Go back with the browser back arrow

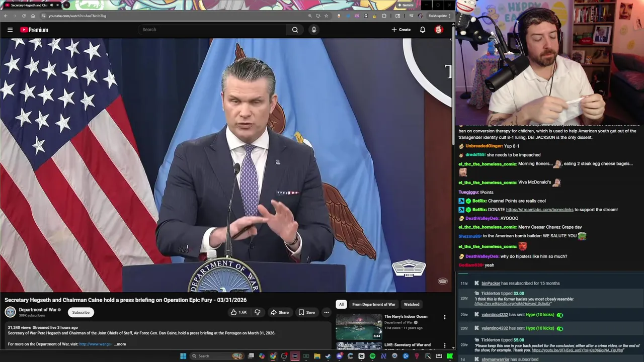pyautogui.click(x=6, y=16)
